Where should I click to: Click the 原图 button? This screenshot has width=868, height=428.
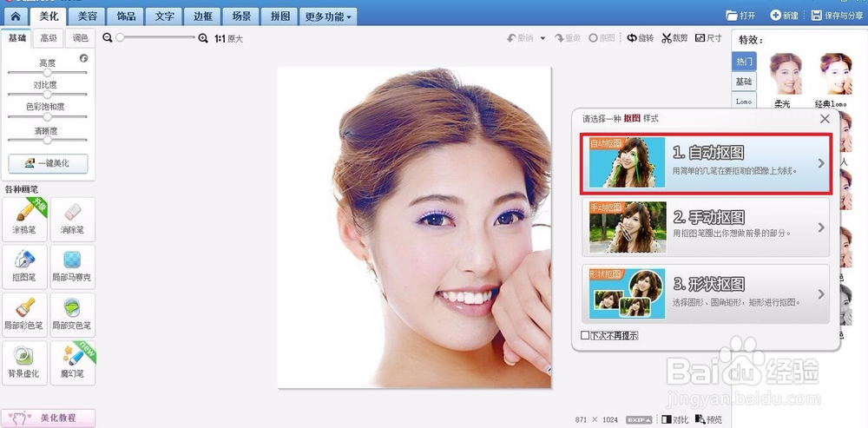tap(602, 38)
